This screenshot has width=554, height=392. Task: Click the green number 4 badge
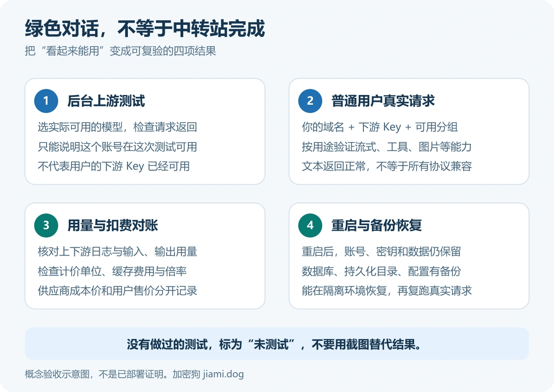(310, 226)
